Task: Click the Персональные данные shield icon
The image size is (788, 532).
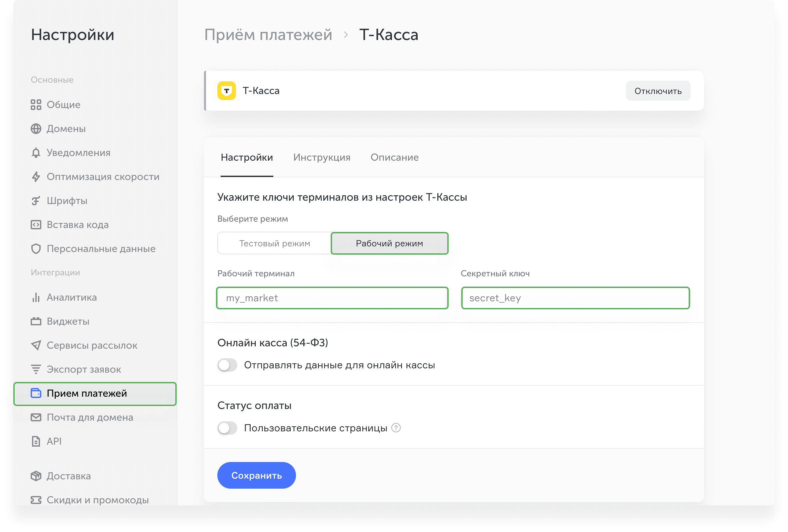Action: pos(36,249)
